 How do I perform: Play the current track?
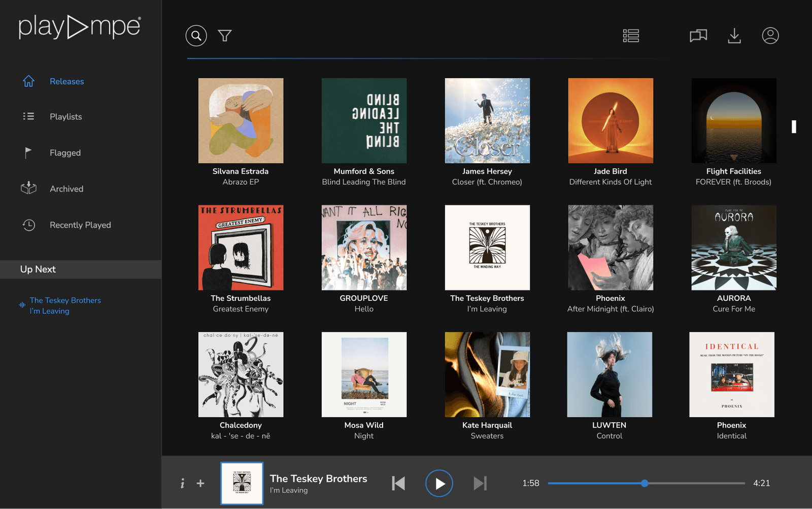click(x=438, y=483)
